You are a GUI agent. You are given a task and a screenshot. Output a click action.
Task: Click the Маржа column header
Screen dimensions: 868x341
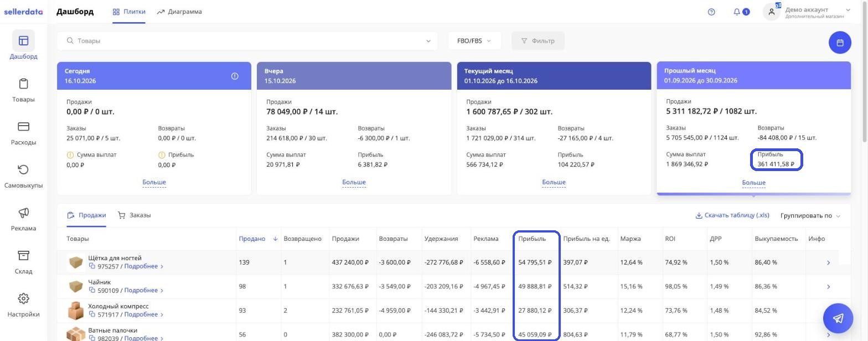coord(631,239)
